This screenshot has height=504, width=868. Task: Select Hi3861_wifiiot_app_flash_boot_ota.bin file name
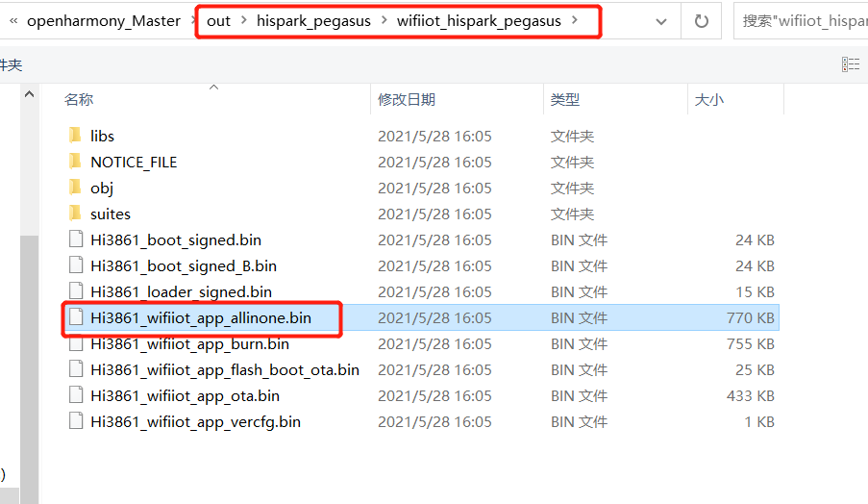pyautogui.click(x=225, y=370)
